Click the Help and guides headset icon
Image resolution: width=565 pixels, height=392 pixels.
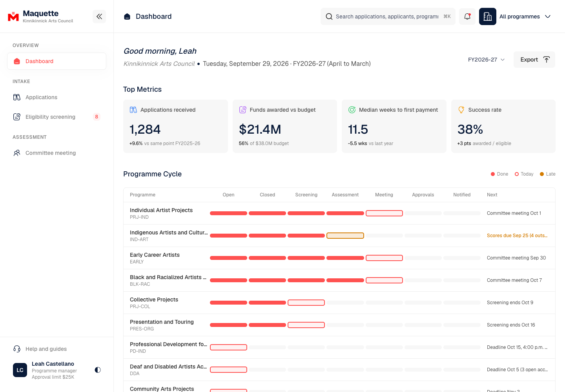[17, 349]
